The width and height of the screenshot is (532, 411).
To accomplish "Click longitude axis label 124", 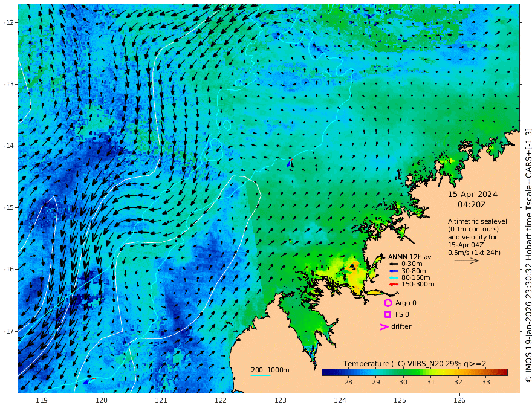I will point(340,401).
